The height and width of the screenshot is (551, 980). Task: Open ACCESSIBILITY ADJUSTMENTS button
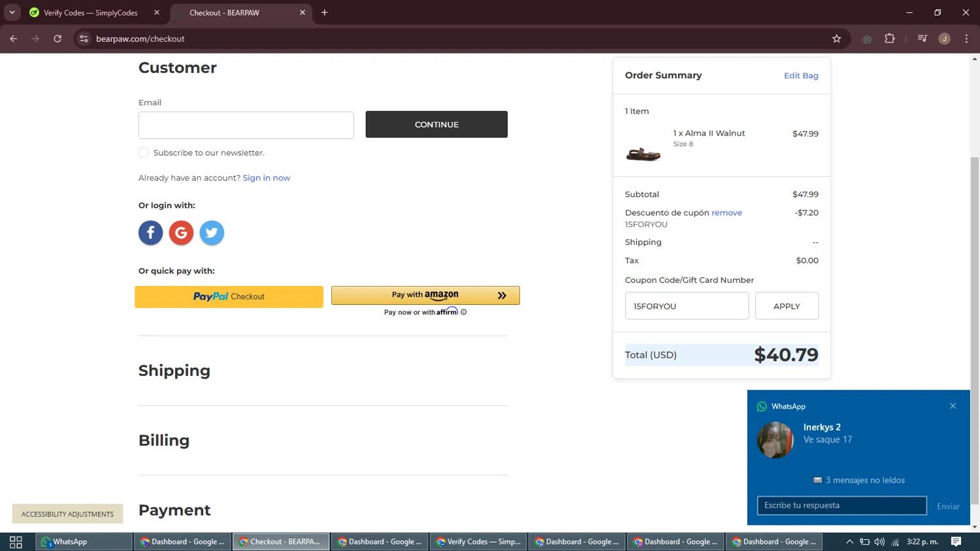(67, 514)
